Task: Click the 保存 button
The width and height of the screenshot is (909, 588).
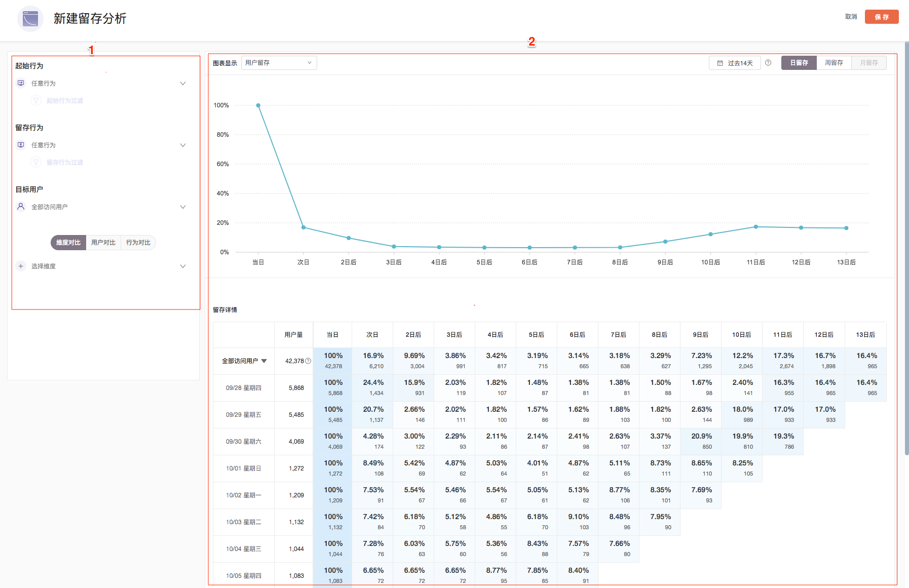Action: click(881, 17)
